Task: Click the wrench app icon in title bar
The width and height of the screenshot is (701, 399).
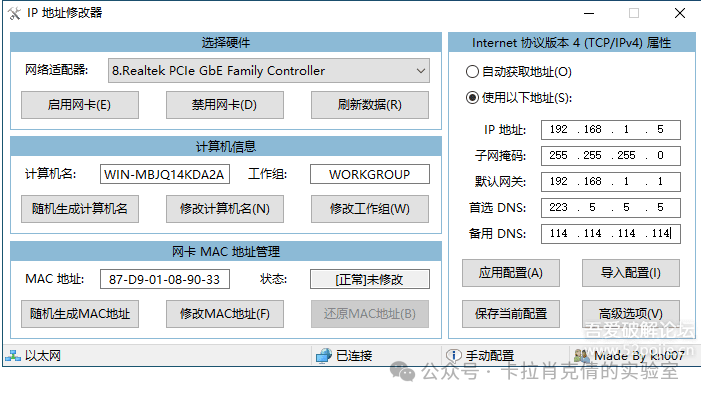Action: (14, 13)
